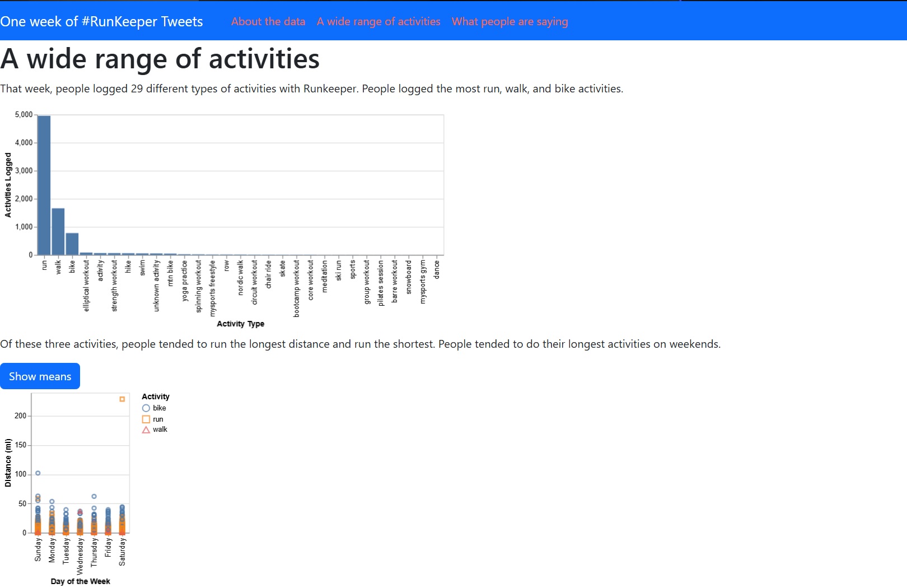Image resolution: width=907 pixels, height=588 pixels.
Task: Click the 'Activity Type' axis title
Action: point(240,324)
